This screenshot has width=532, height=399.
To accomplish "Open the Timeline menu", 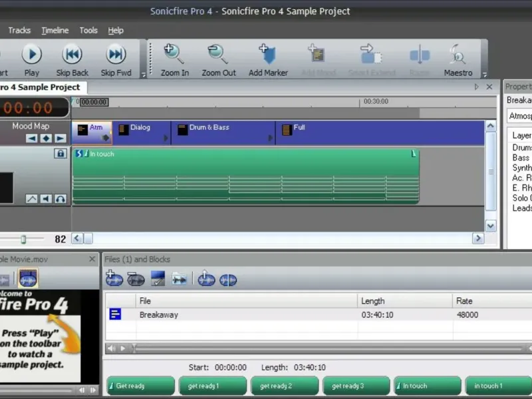I will [x=55, y=31].
